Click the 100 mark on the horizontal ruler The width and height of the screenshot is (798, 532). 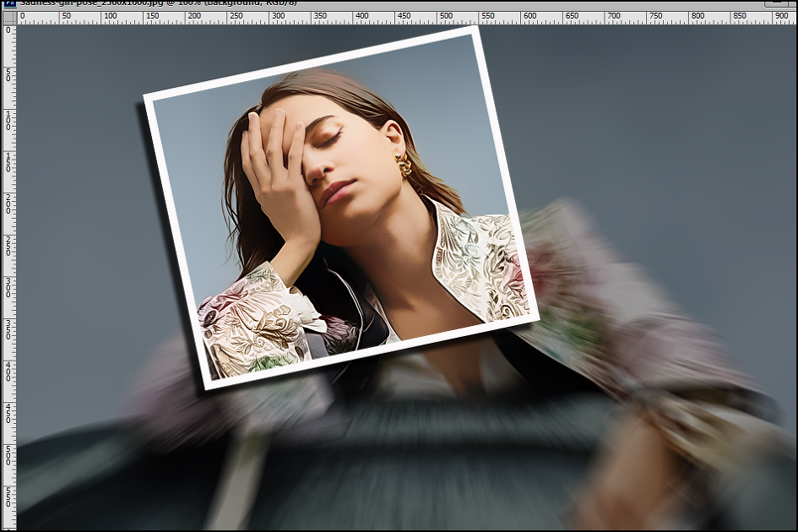111,16
